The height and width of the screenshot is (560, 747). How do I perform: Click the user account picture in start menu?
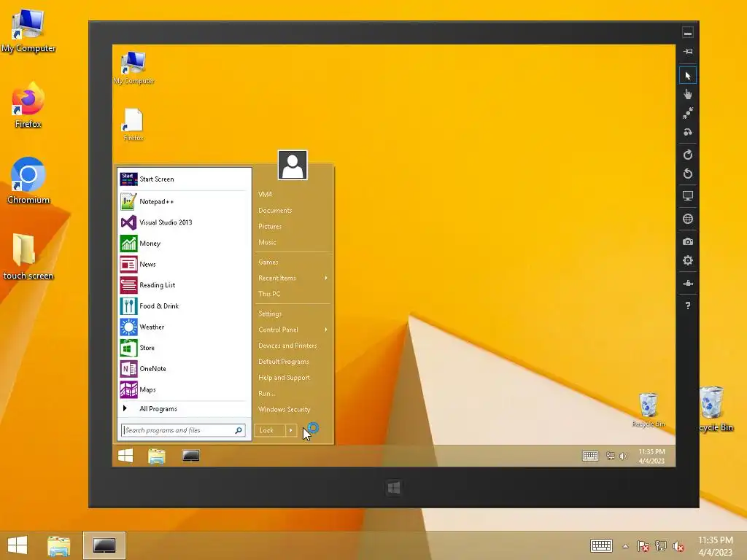coord(293,165)
